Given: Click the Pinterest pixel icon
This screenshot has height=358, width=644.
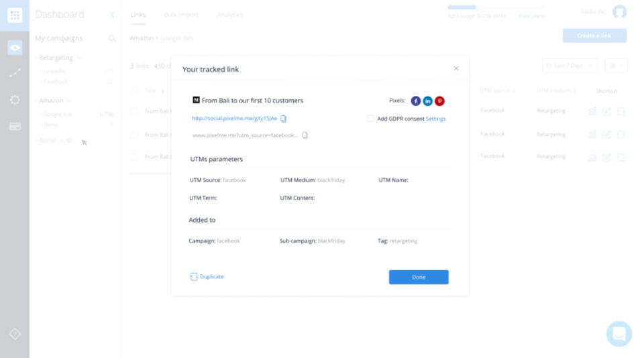Looking at the screenshot, I should tap(439, 101).
